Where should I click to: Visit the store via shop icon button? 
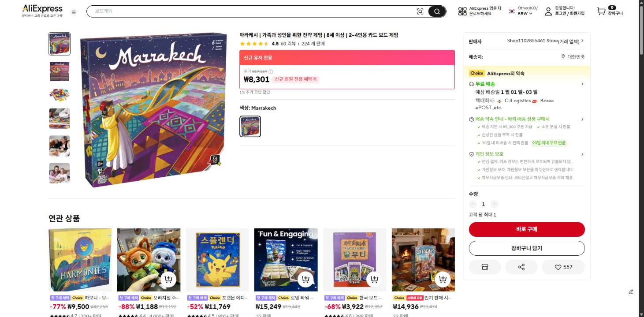click(x=485, y=267)
